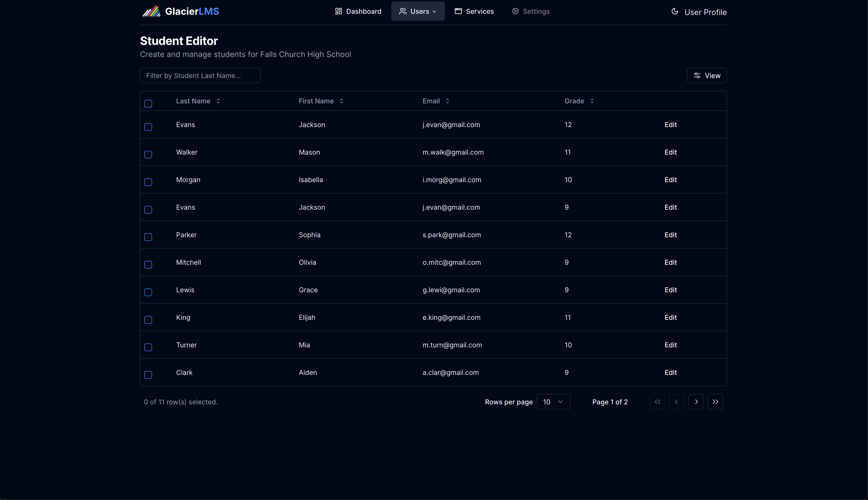This screenshot has width=868, height=500.
Task: Go to first page double-arrow
Action: [657, 402]
